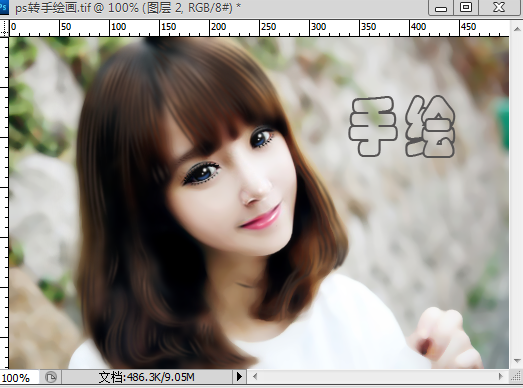This screenshot has width=523, height=388.
Task: Click the ruler origin corner box
Action: pyautogui.click(x=4, y=28)
